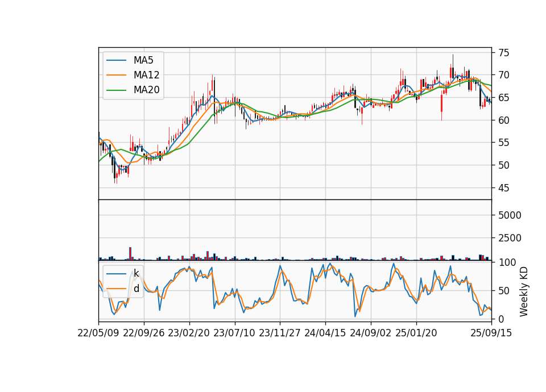
Task: Click the MA12 legend label
Action: click(x=146, y=75)
